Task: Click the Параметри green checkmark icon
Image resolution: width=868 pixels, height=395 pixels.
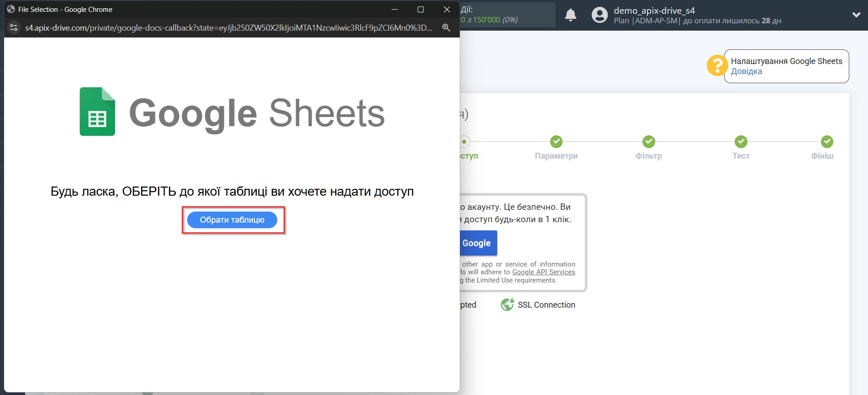Action: coord(556,142)
